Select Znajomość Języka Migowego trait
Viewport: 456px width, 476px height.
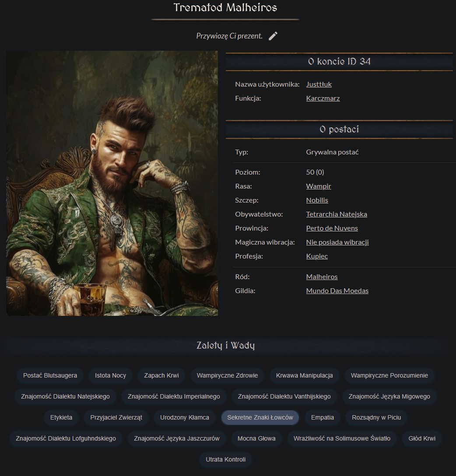pyautogui.click(x=389, y=396)
